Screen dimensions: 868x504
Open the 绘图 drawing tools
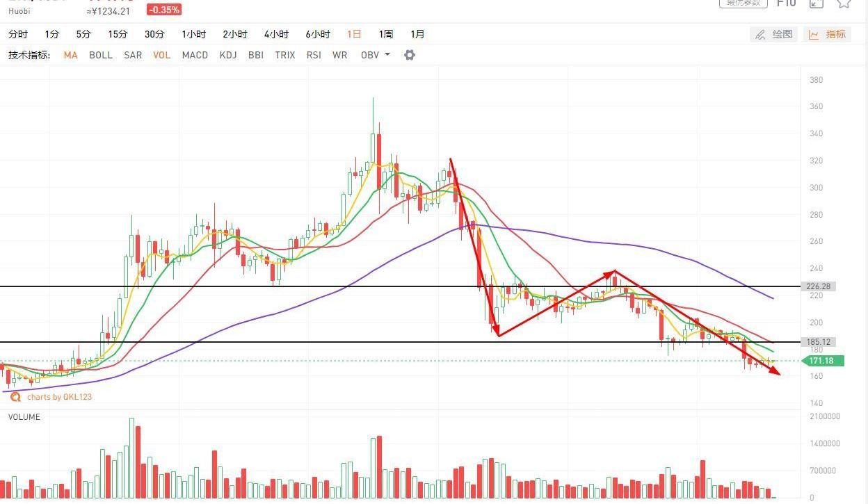tap(774, 34)
